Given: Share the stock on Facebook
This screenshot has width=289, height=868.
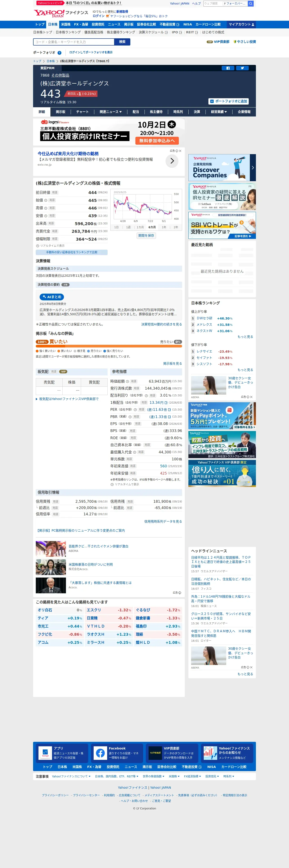Looking at the screenshot, I should [228, 68].
